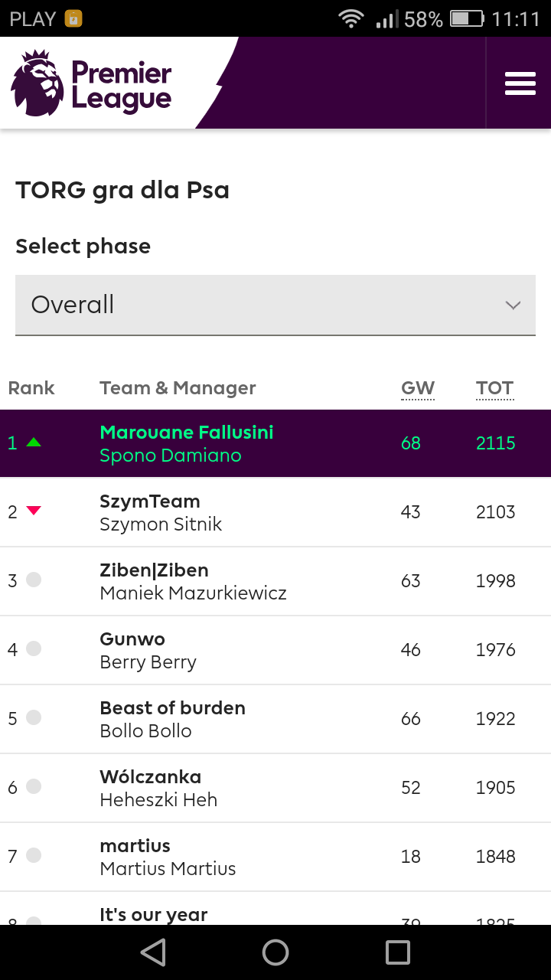
Task: Click the TOT column header
Action: 494,388
